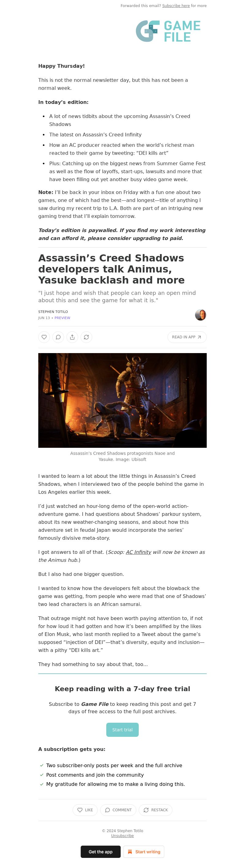
Task: Open the AC Infinity link
Action: [138, 552]
